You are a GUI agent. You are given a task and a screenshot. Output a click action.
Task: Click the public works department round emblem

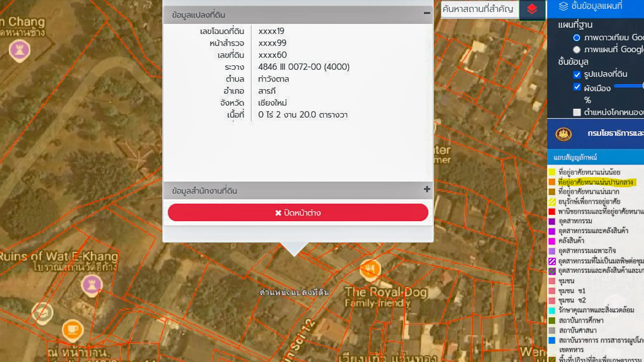[563, 134]
